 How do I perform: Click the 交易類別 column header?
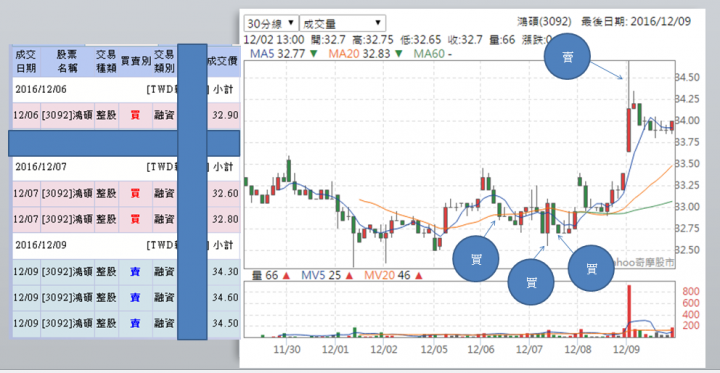pyautogui.click(x=164, y=62)
